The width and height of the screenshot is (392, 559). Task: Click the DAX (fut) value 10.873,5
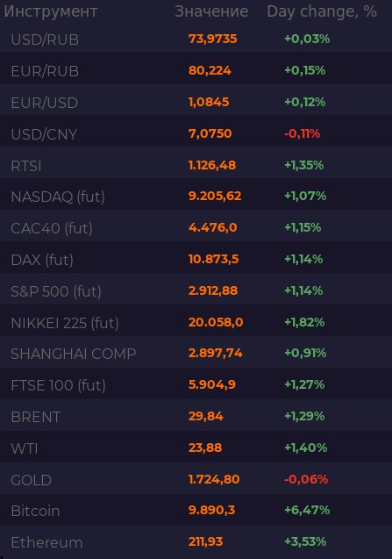point(213,259)
